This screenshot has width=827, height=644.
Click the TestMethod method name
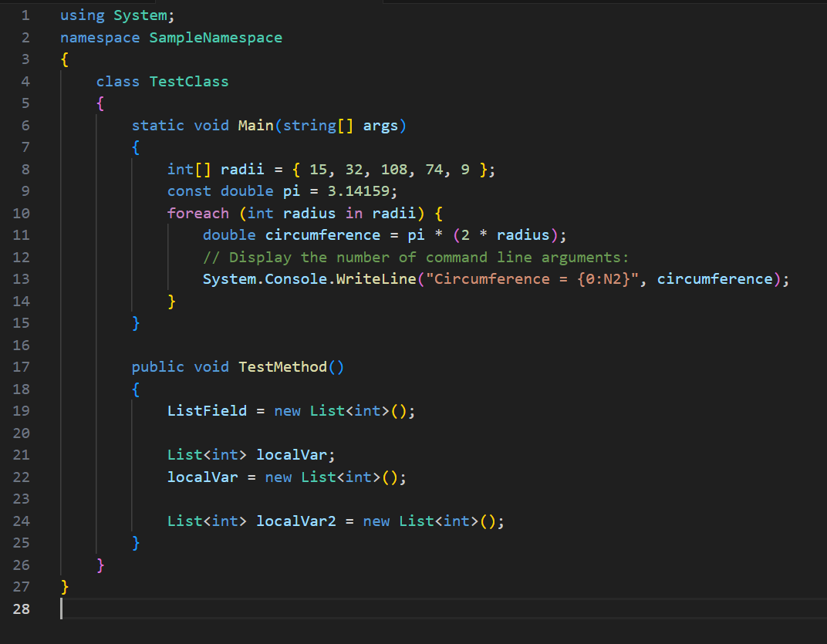pyautogui.click(x=284, y=366)
